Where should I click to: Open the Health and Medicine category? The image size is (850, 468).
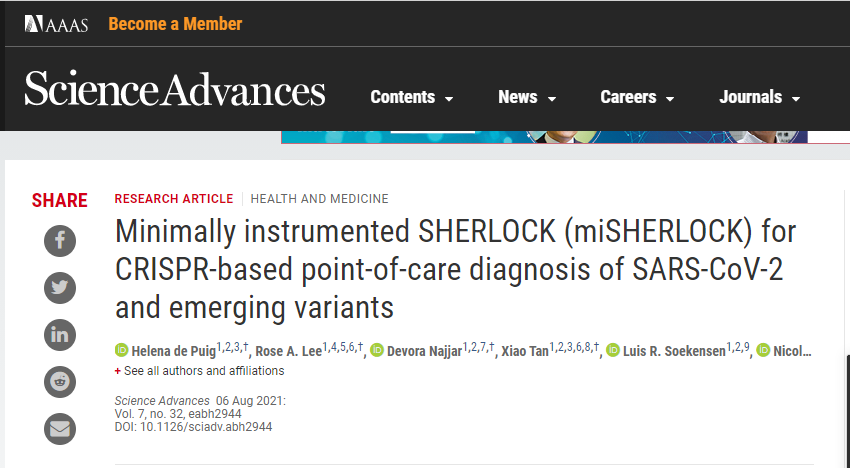pyautogui.click(x=319, y=199)
